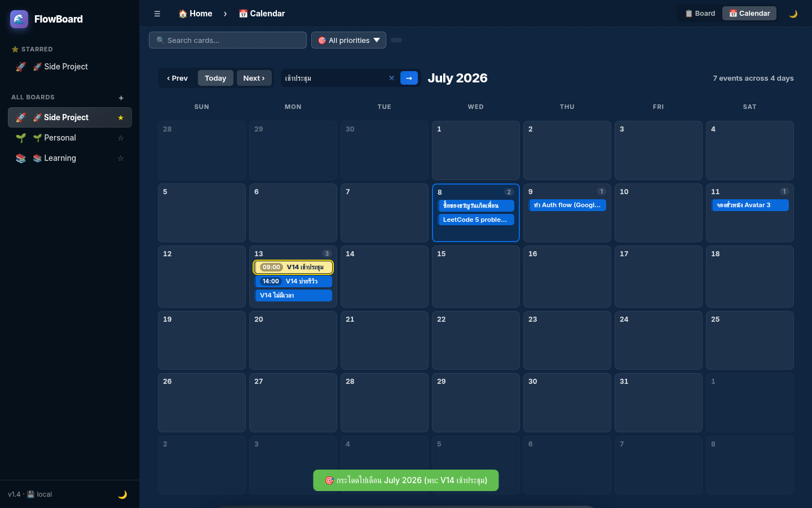
Task: Toggle the hamburger sidebar menu
Action: coord(157,14)
